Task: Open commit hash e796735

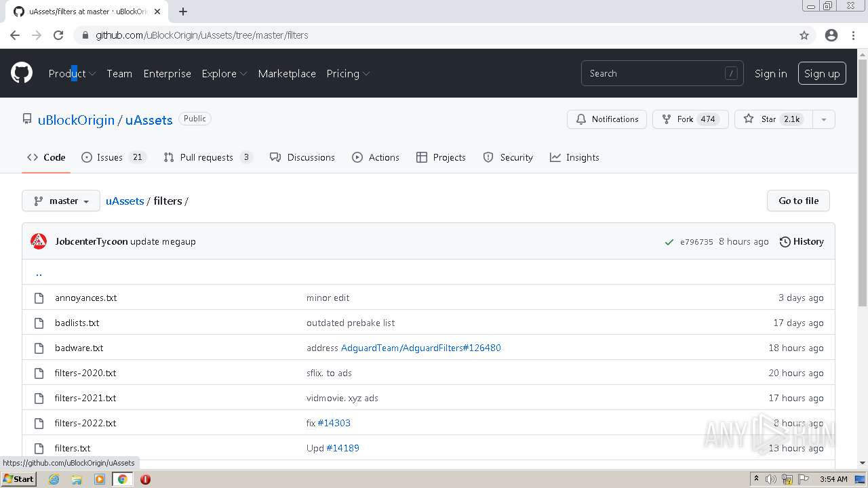Action: pos(696,242)
